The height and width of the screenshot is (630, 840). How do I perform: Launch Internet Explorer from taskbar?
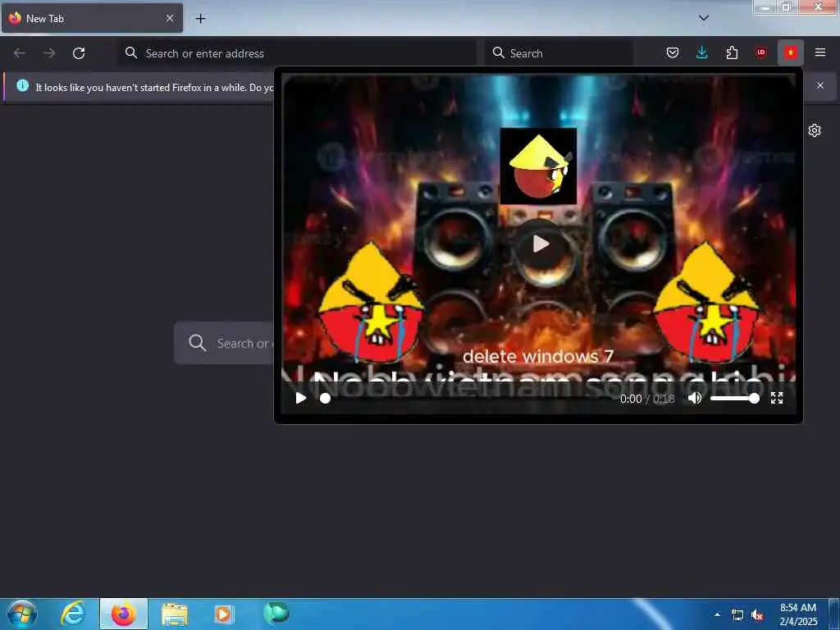point(73,614)
